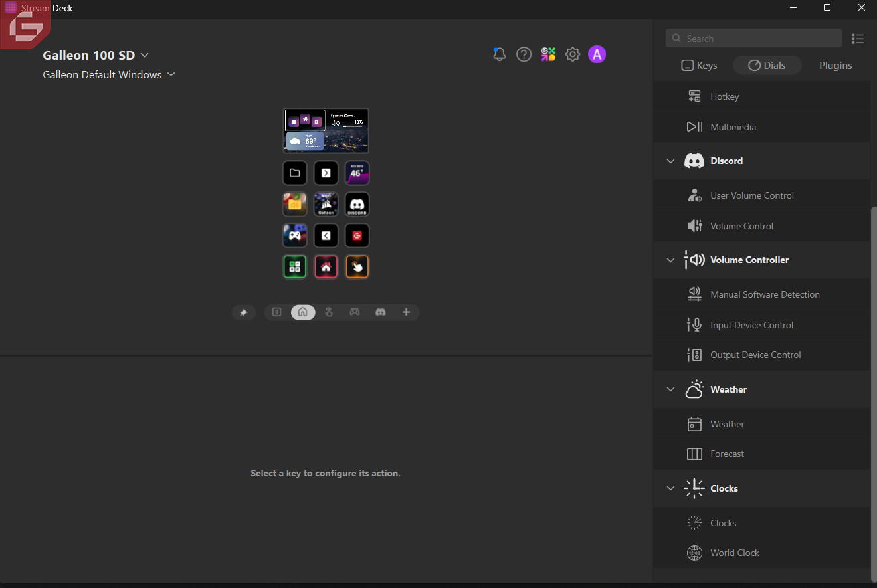
Task: Switch to the Plugins tab
Action: point(835,66)
